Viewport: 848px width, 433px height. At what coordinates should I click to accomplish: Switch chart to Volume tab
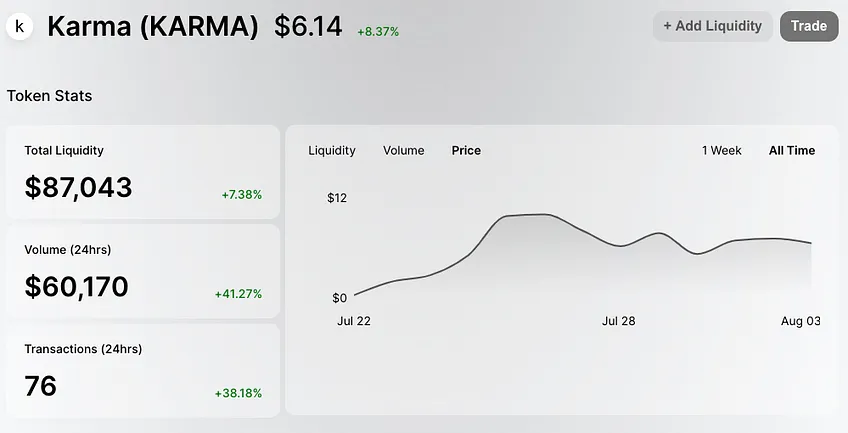coord(403,151)
